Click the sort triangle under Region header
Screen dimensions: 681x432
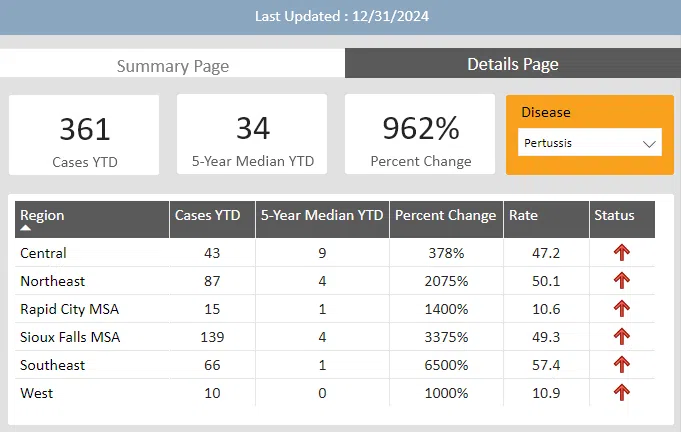(26, 229)
